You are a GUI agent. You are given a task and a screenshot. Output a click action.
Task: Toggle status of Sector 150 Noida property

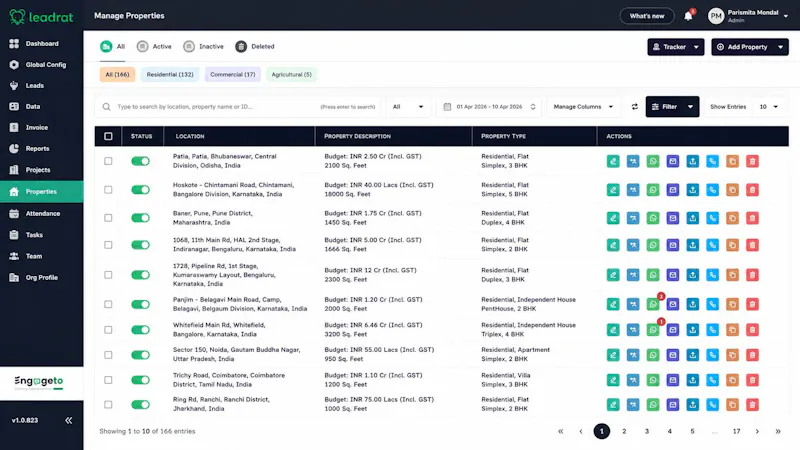point(140,355)
